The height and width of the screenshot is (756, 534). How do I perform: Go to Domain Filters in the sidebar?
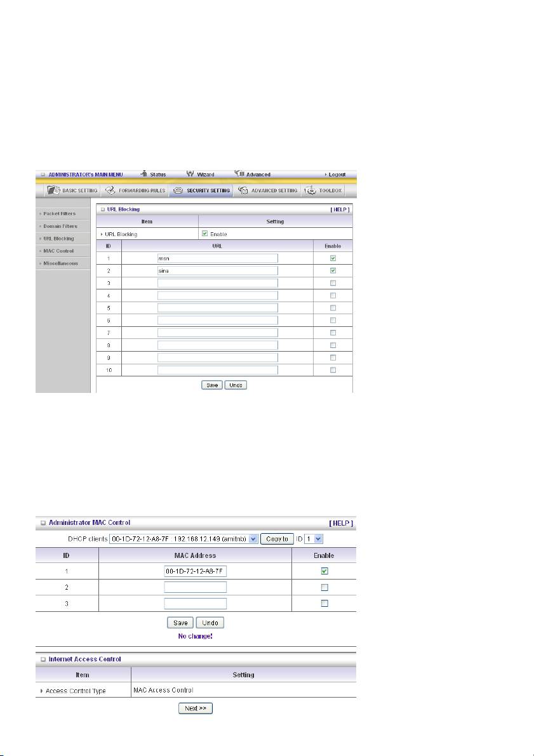[60, 226]
